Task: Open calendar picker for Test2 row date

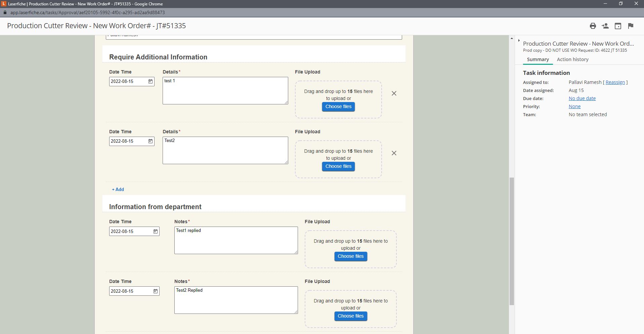Action: [x=151, y=141]
